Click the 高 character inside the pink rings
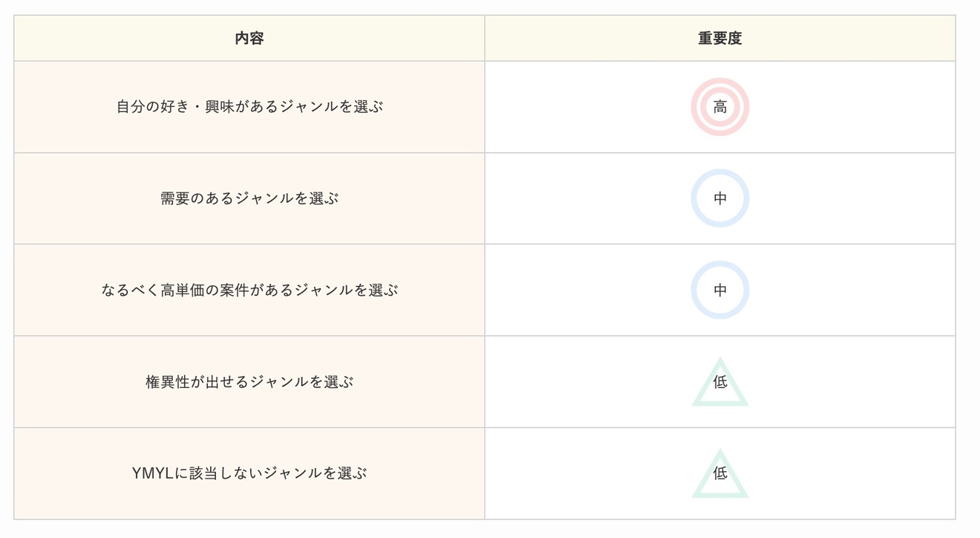Viewport: 980px width, 538px height. point(719,107)
